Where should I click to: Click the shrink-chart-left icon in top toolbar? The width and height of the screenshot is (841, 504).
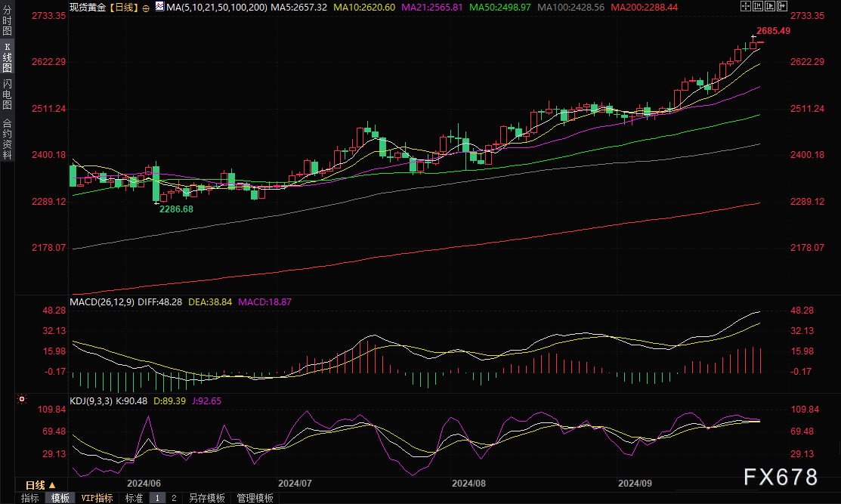[x=759, y=6]
